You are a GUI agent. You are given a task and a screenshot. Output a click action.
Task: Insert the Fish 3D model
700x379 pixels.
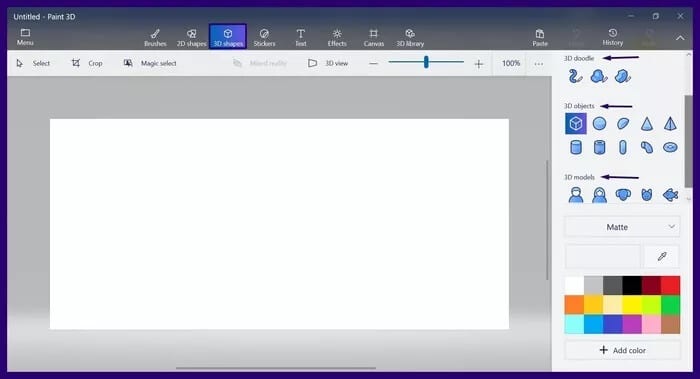[x=671, y=195]
